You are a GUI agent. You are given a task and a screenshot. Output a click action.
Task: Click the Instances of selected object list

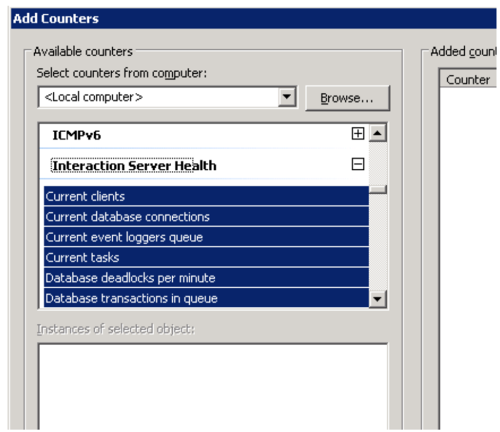[x=213, y=387]
